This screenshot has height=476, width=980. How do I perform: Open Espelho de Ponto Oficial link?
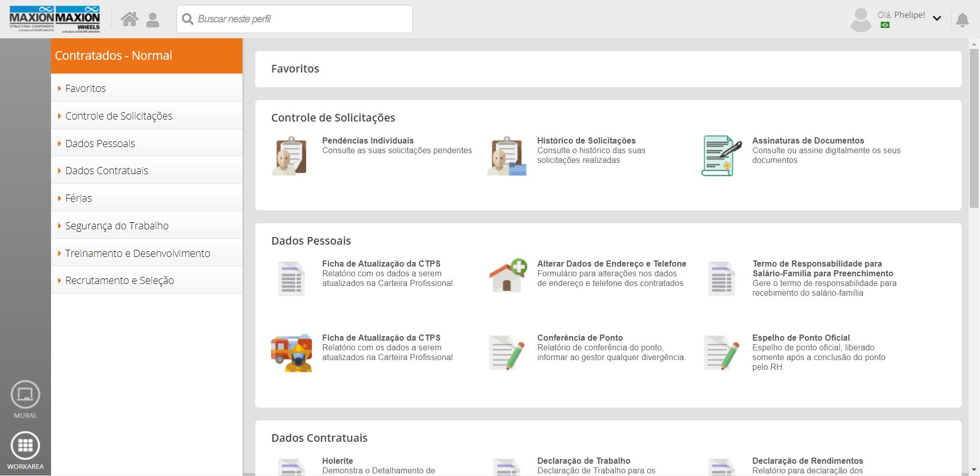(801, 338)
